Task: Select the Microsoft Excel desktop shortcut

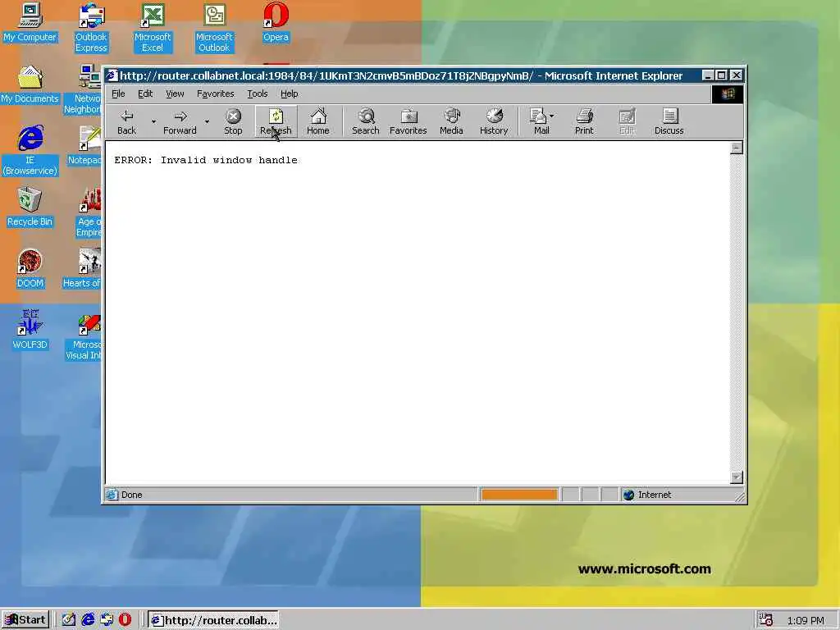Action: pos(153,28)
